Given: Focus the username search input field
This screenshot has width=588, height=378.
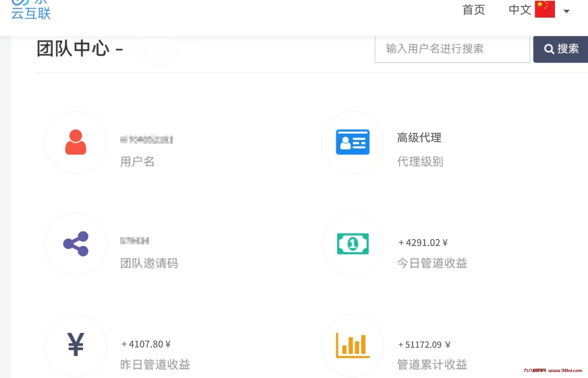Looking at the screenshot, I should (452, 49).
